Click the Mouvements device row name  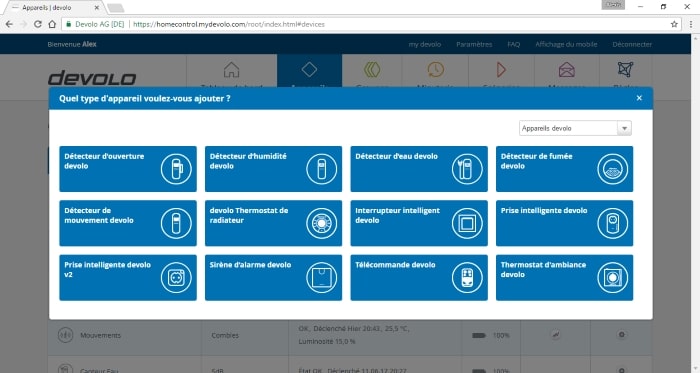click(x=100, y=335)
